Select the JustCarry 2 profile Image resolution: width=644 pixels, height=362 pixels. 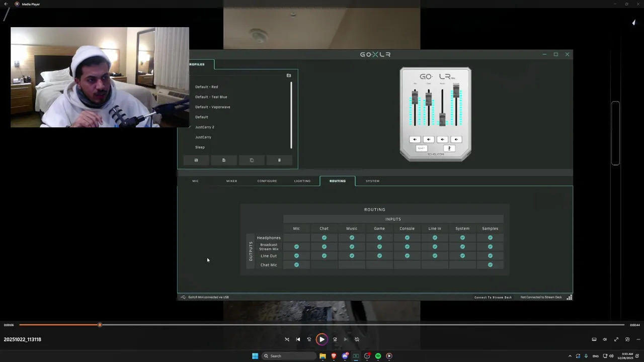coord(204,127)
